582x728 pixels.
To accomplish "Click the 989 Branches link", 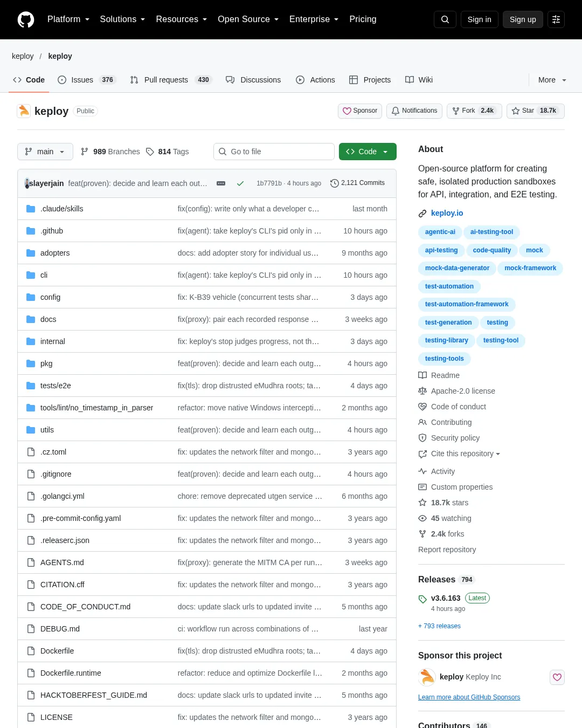I will [110, 152].
